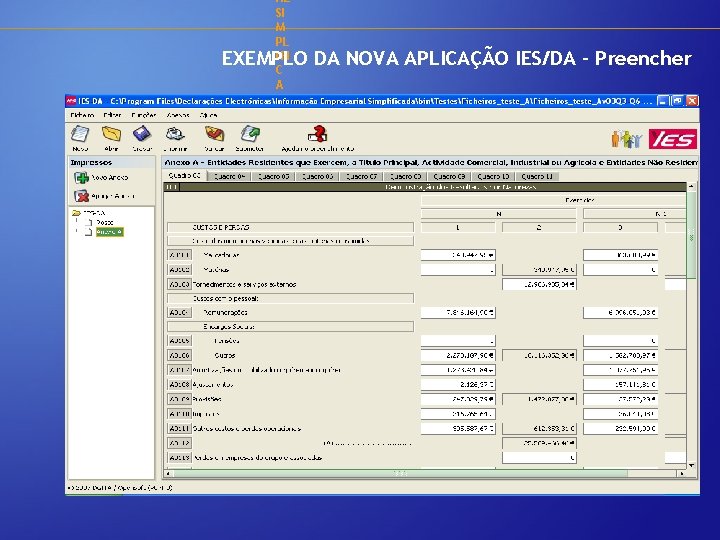Switch to the Quadro 08 tab
720x540 pixels.
(405, 176)
